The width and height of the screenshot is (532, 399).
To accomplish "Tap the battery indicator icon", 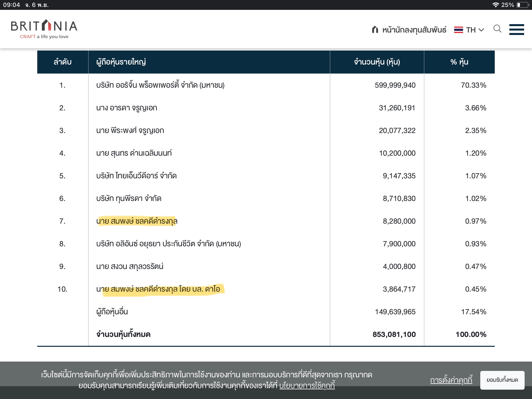I will (x=522, y=5).
